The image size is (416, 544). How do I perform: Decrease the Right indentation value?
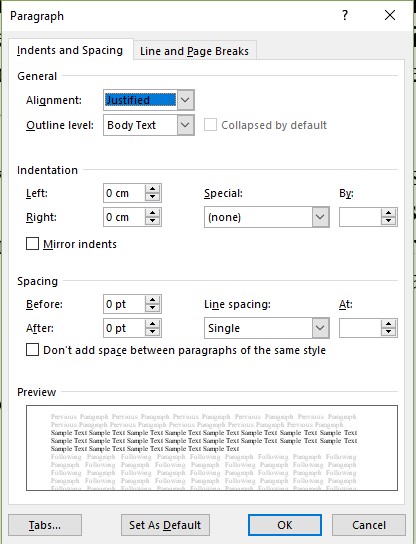pos(152,221)
